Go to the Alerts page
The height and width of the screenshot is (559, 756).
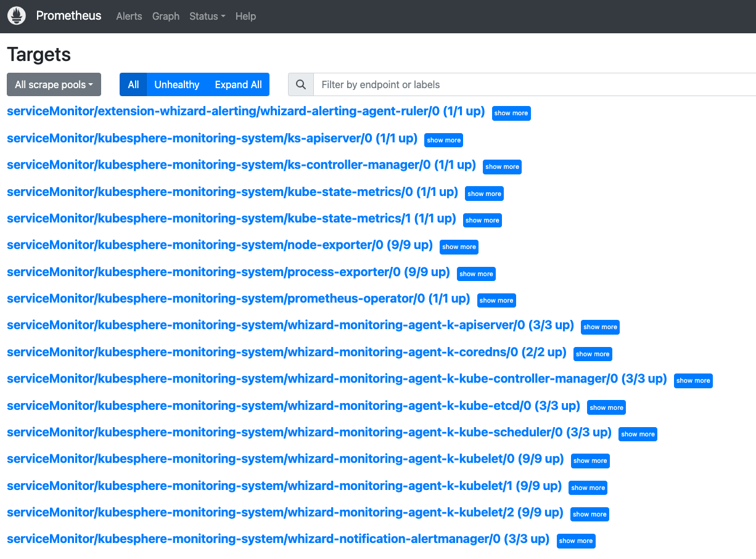point(129,17)
